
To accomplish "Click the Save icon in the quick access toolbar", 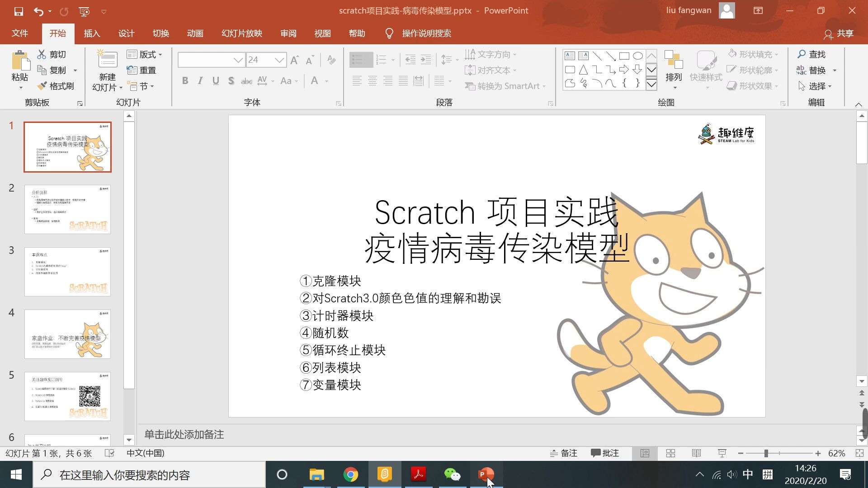I will [19, 11].
